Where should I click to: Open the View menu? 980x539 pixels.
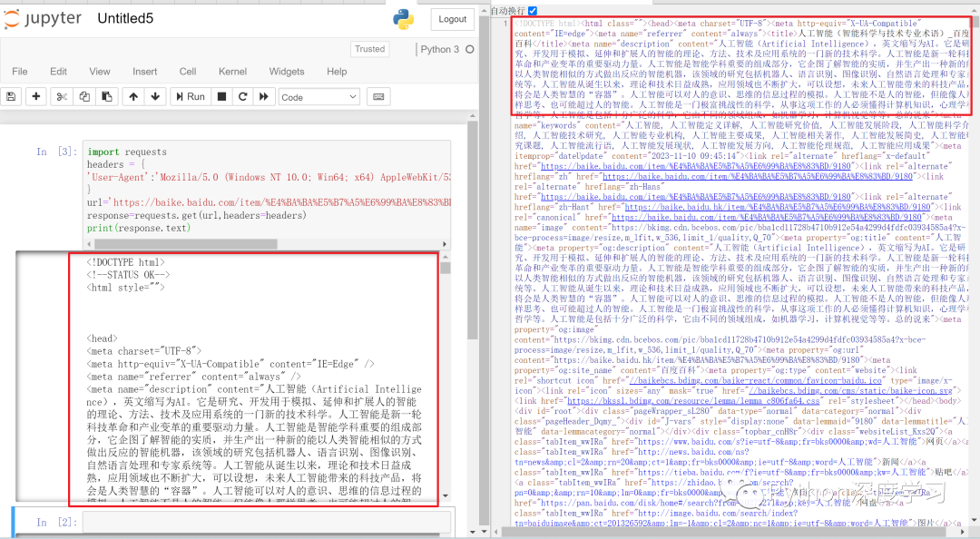(100, 72)
